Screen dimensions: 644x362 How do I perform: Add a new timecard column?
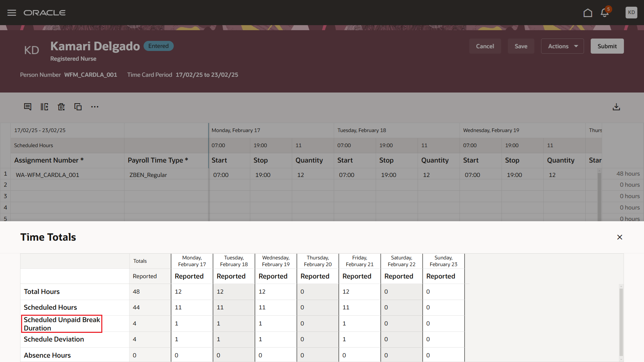[44, 107]
